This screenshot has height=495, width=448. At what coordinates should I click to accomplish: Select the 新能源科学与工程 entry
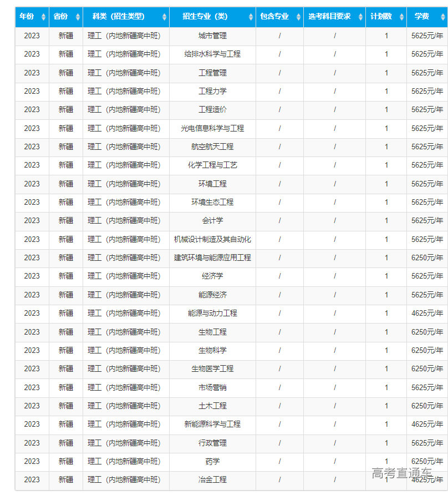tap(212, 424)
